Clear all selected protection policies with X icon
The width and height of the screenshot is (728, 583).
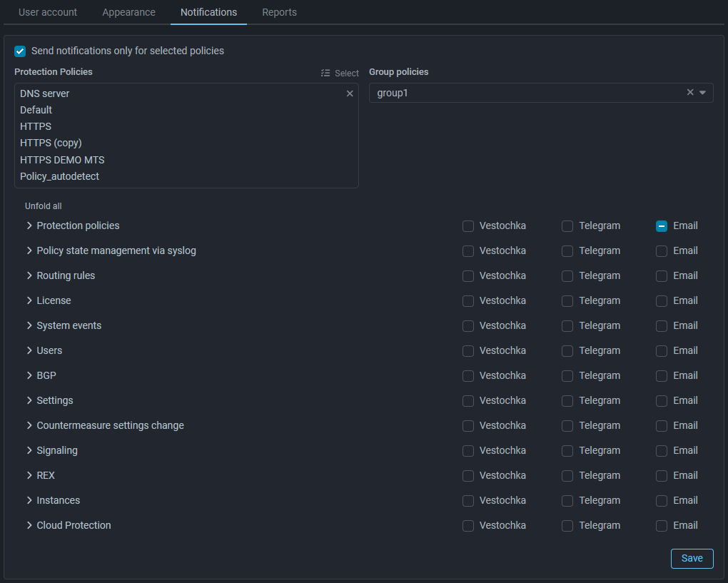350,93
